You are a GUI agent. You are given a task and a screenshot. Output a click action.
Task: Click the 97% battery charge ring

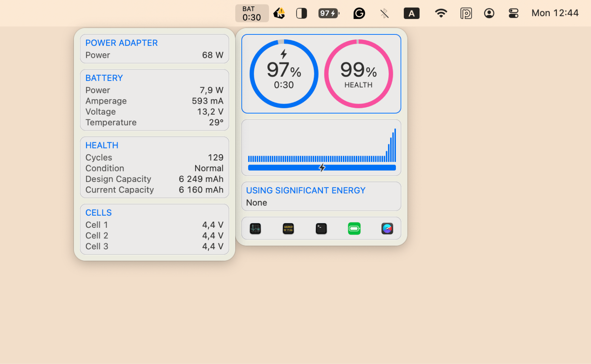[x=284, y=74]
